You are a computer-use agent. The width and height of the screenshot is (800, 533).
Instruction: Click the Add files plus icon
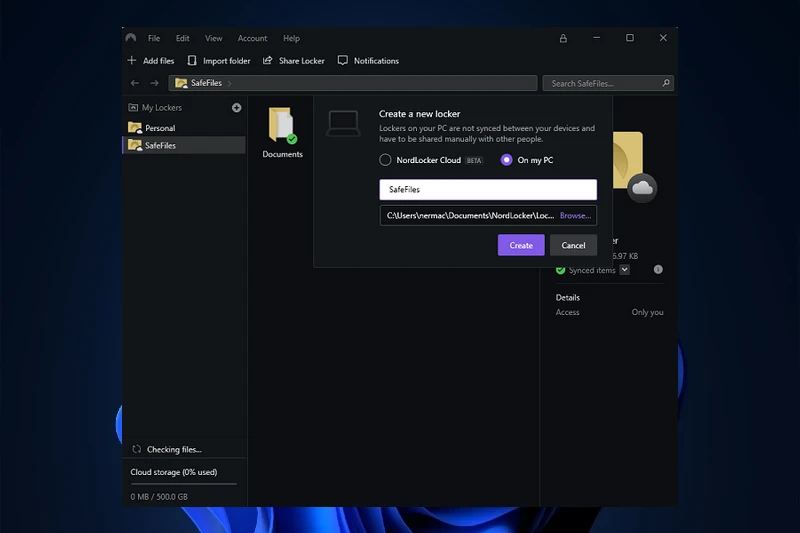pos(132,61)
